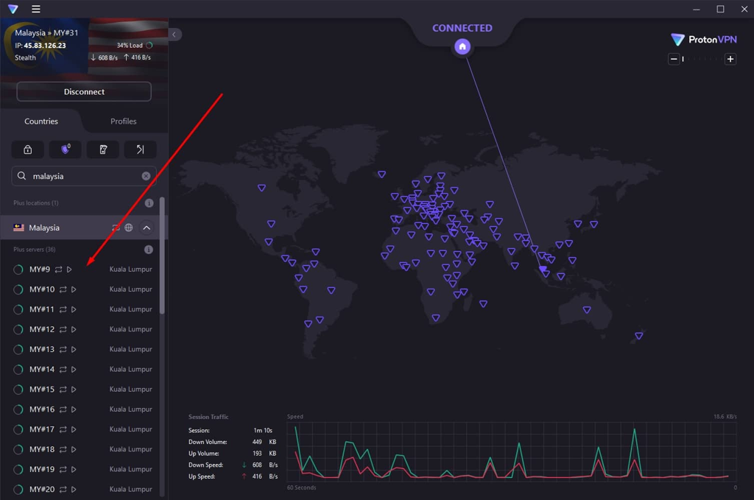
Task: Collapse the sidebar with the arrow
Action: tap(174, 34)
